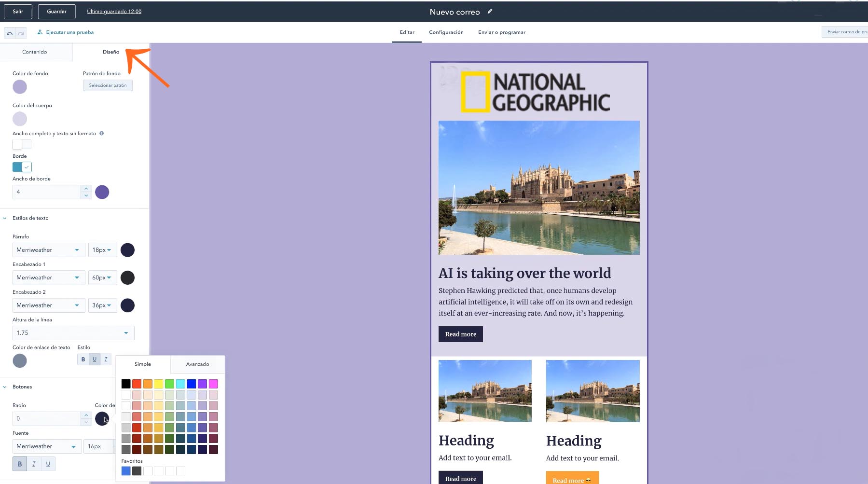This screenshot has height=484, width=868.
Task: Click the info icon next to Ancho completo
Action: click(101, 134)
